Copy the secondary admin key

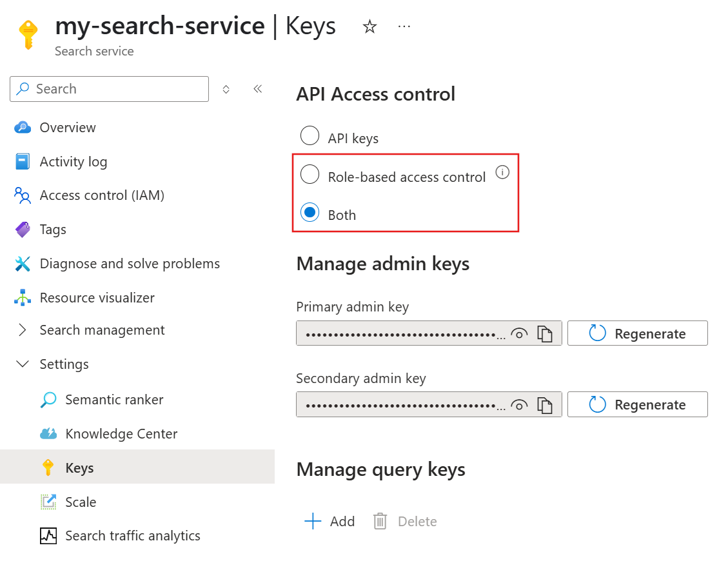pos(545,404)
